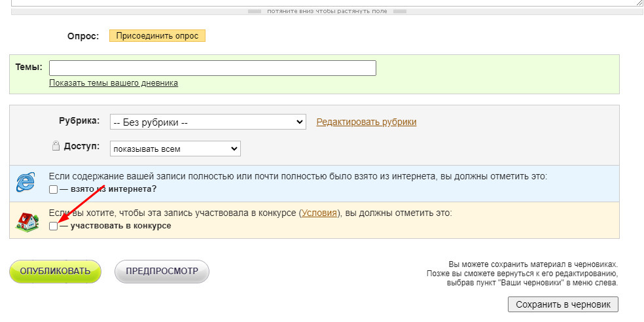Click into the Темы input field
The height and width of the screenshot is (322, 644).
coord(212,68)
